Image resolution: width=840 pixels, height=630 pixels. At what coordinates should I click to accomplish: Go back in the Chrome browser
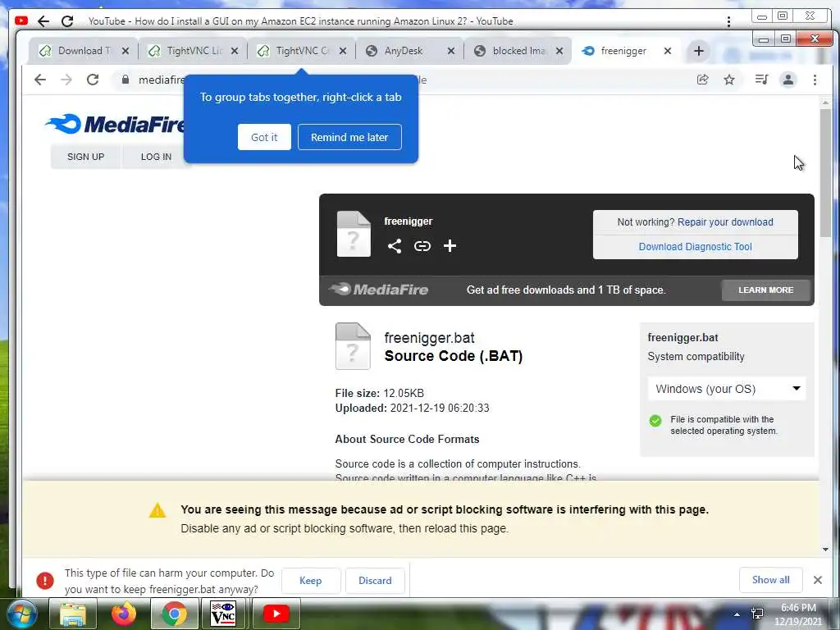[x=40, y=80]
